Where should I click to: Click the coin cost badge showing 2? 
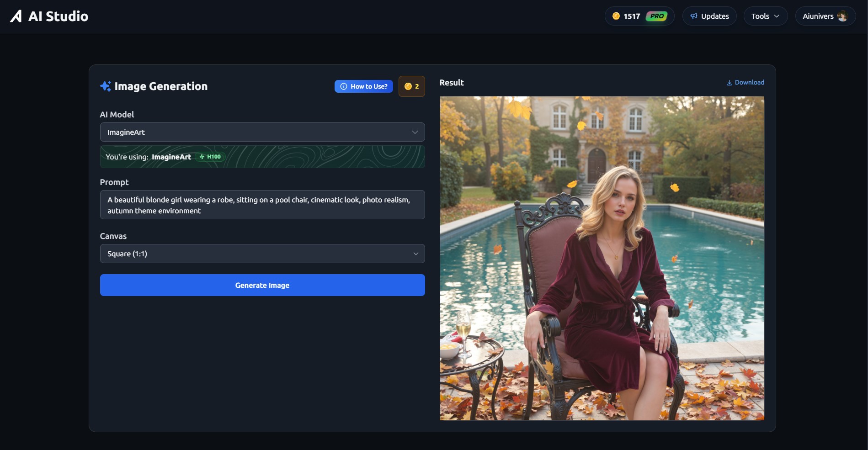click(x=411, y=86)
